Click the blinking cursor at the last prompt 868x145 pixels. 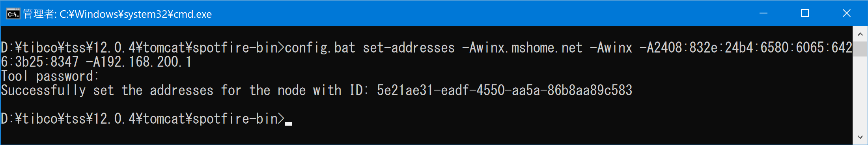[288, 123]
